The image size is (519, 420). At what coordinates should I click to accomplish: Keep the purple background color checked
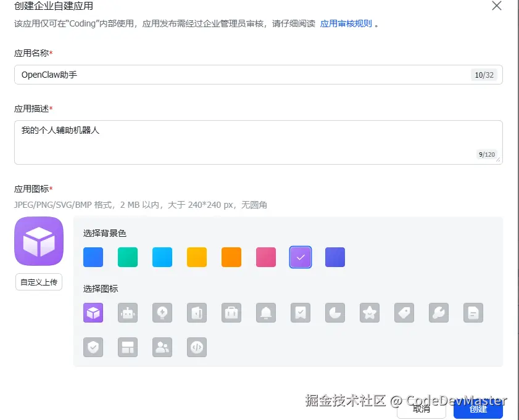click(x=301, y=257)
